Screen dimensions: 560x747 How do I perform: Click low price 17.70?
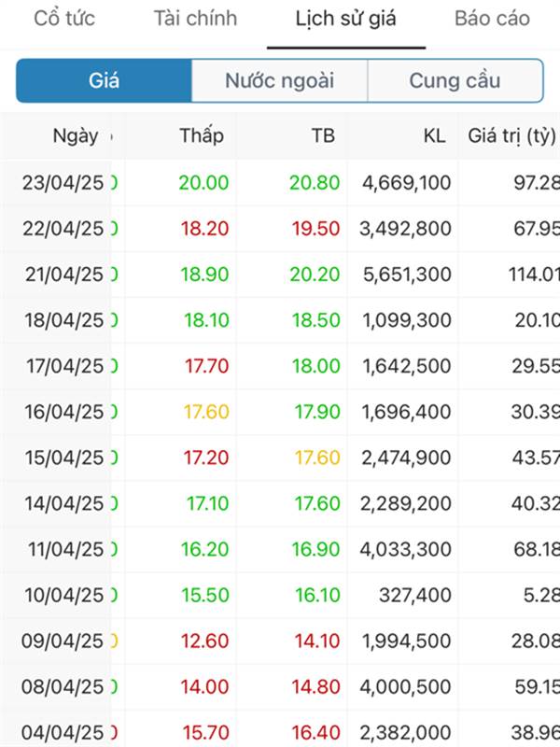[x=207, y=366]
